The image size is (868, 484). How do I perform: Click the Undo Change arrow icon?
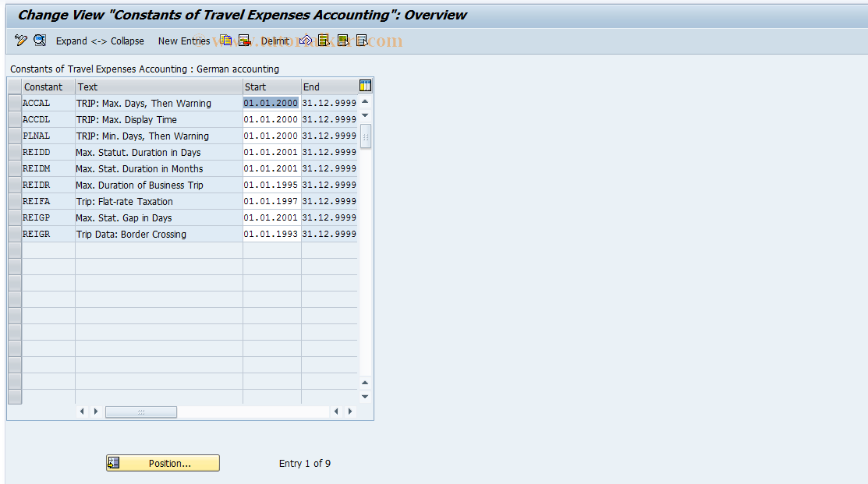pyautogui.click(x=306, y=41)
